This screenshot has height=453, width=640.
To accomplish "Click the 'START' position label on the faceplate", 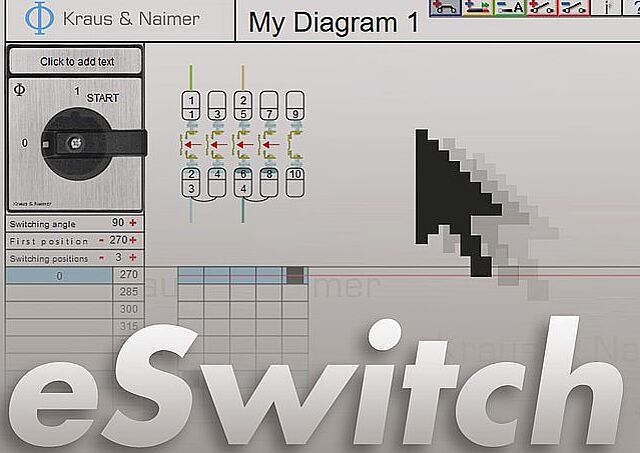I will pos(102,98).
